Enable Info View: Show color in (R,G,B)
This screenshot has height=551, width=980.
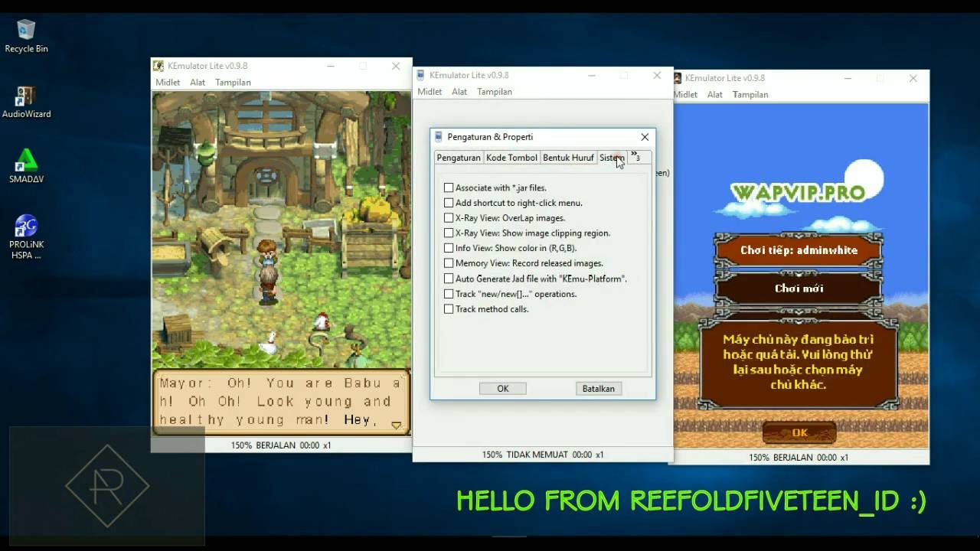(449, 248)
